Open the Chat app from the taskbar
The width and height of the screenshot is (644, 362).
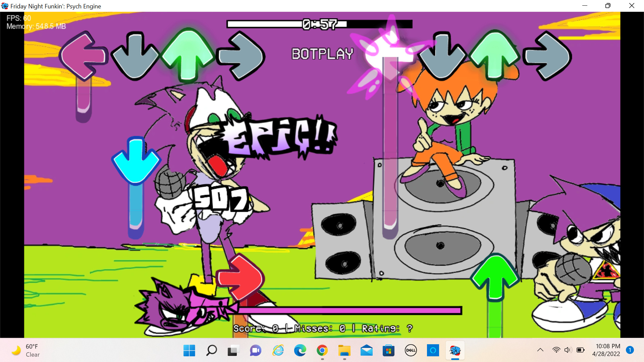click(256, 351)
